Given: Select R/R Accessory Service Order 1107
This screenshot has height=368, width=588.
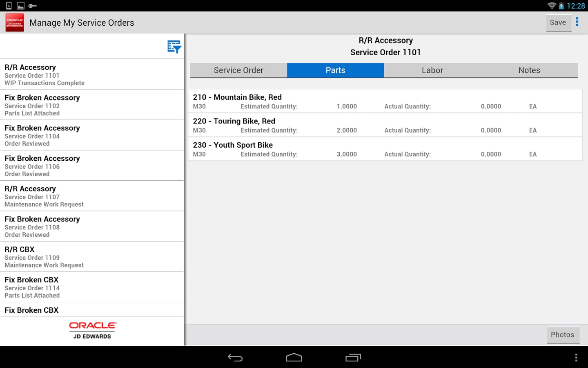Looking at the screenshot, I should [92, 196].
